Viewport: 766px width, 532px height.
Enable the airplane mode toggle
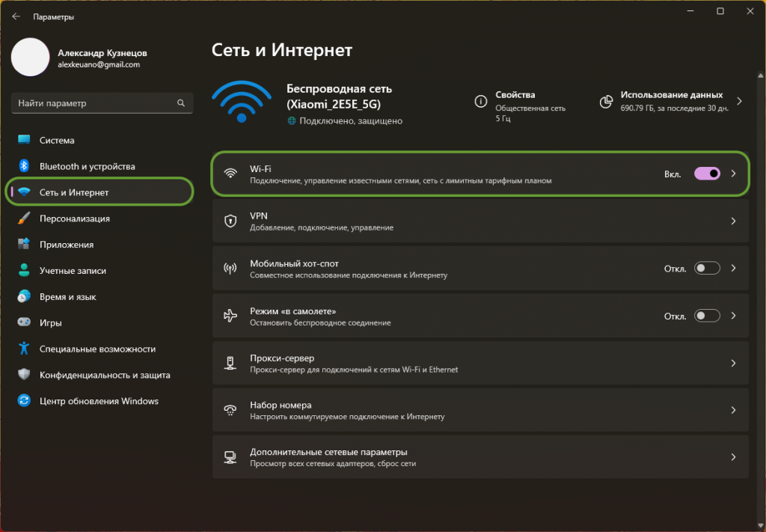pos(707,316)
